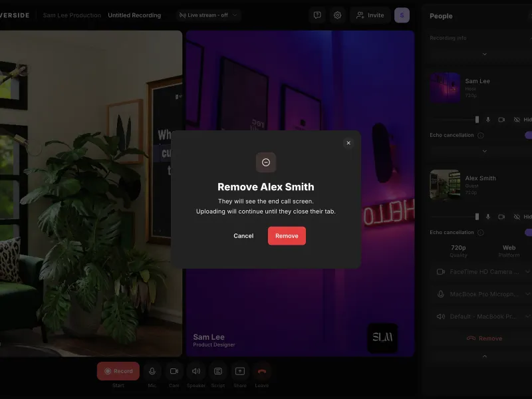Hide Alex Smith with the eye-slash icon
This screenshot has width=532, height=399.
coord(517,217)
